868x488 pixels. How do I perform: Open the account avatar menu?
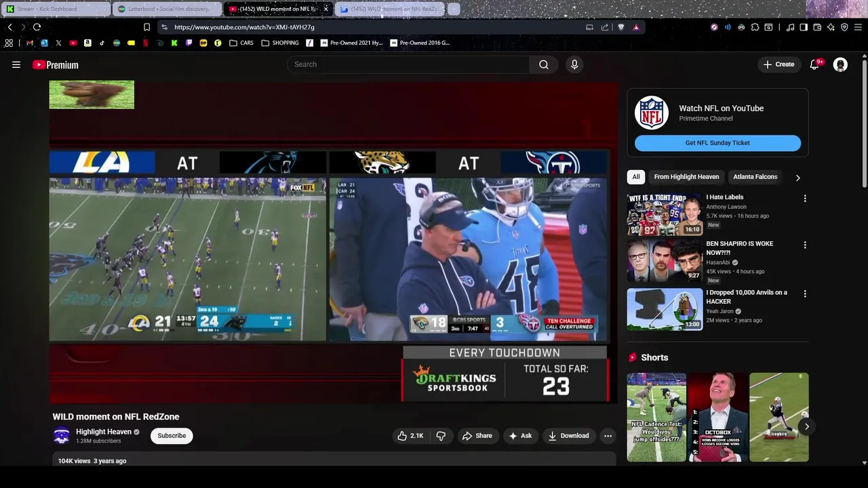coord(840,64)
